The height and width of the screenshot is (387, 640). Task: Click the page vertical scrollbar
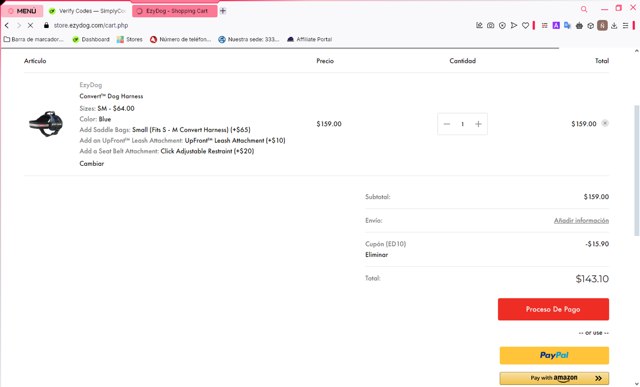click(636, 171)
